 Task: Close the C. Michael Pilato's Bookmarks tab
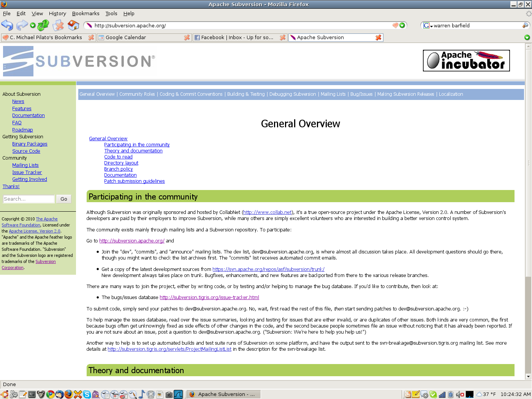tap(91, 37)
